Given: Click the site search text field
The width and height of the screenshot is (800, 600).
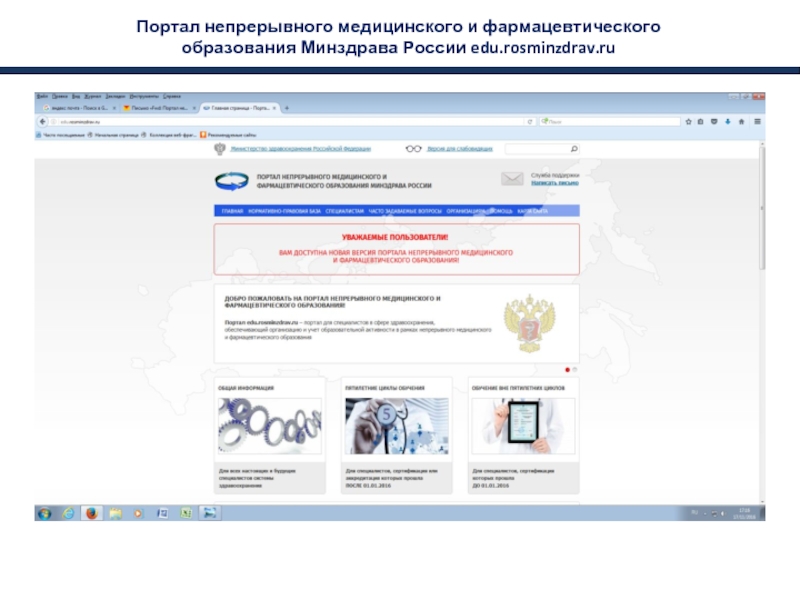Looking at the screenshot, I should [x=536, y=149].
